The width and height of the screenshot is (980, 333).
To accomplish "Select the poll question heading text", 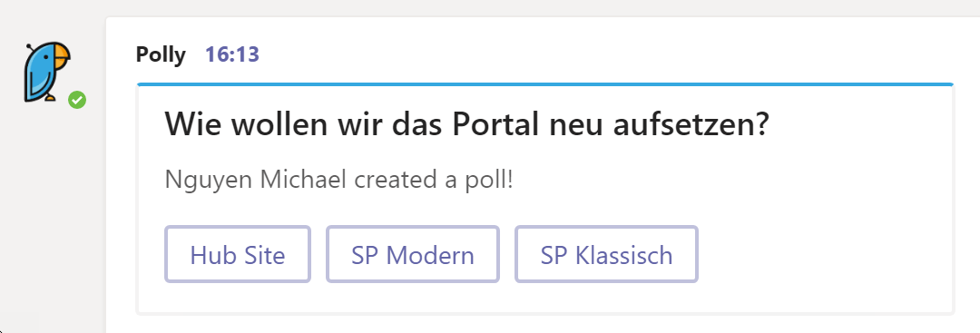I will coord(466,126).
